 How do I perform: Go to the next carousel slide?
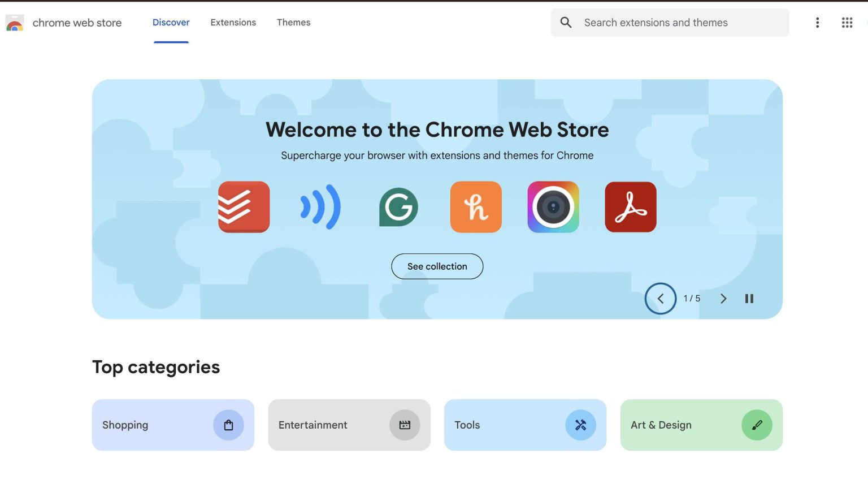point(723,299)
